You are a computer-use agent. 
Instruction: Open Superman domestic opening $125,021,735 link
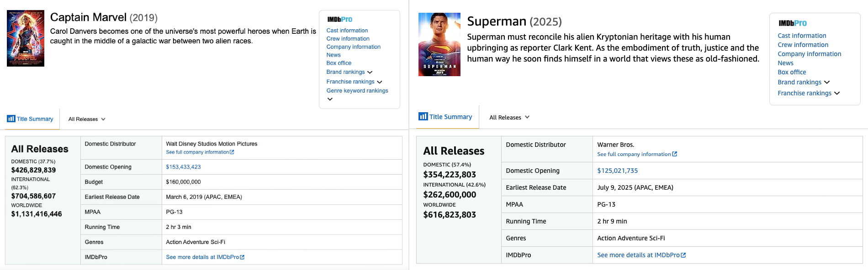click(617, 171)
